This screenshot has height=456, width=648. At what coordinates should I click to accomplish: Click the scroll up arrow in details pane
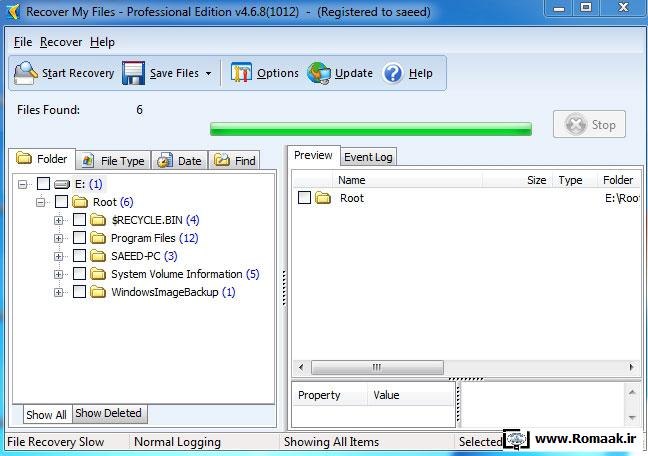point(632,392)
